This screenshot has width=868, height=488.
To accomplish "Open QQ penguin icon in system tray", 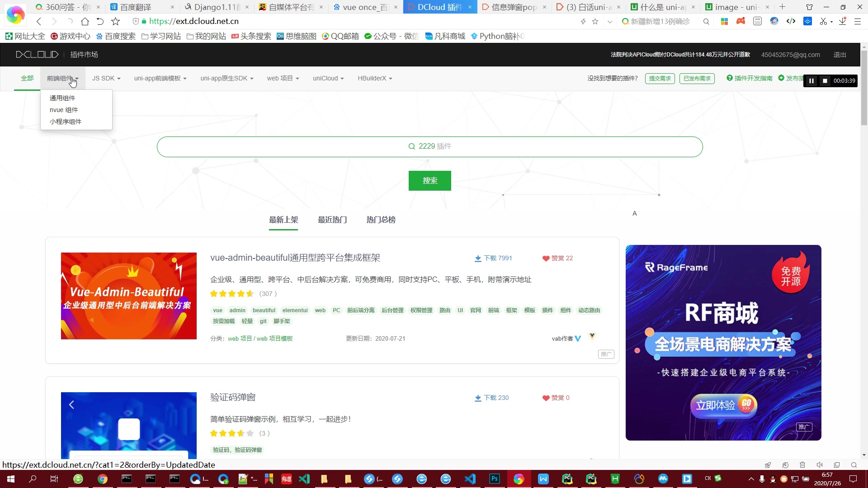I will (773, 479).
